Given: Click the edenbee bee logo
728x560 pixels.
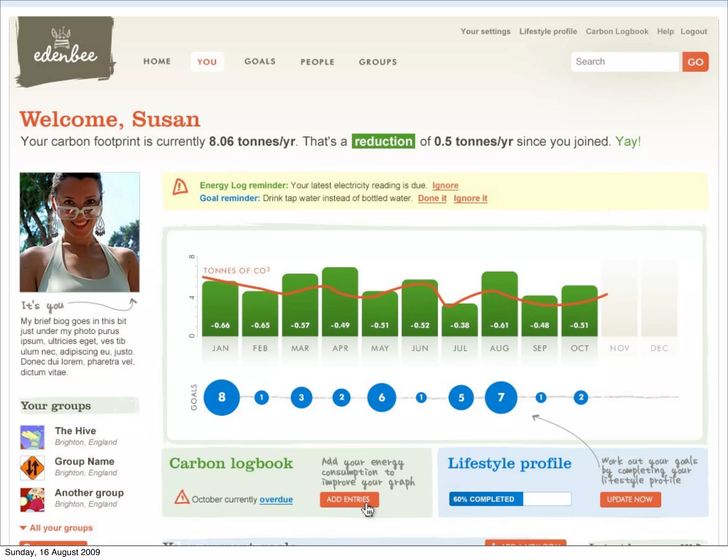Looking at the screenshot, I should [65, 50].
